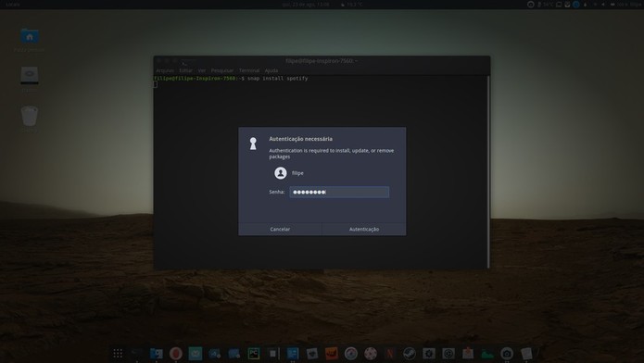644x363 pixels.
Task: Open the Locais menu in the top panel
Action: (13, 5)
